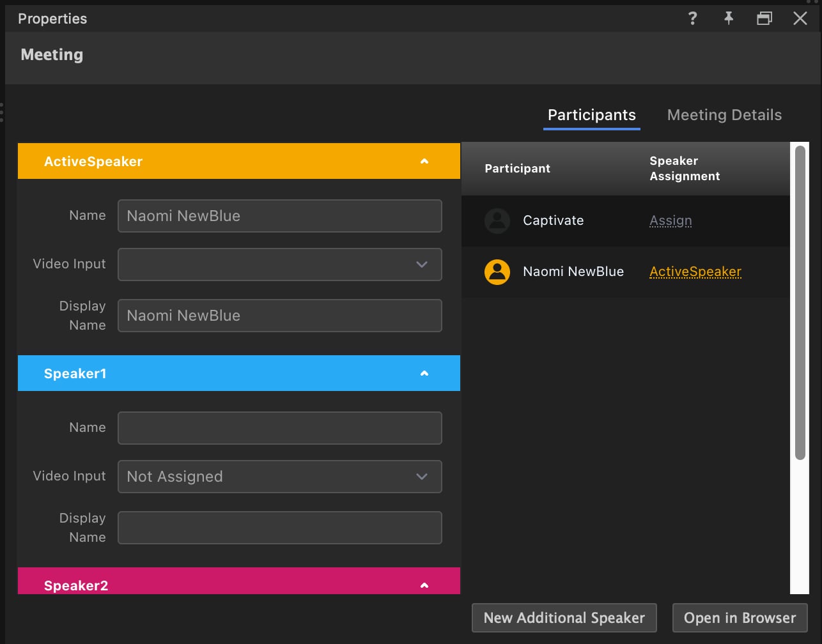Click the ActiveSpeaker Name field
Image resolution: width=822 pixels, height=644 pixels.
point(280,216)
